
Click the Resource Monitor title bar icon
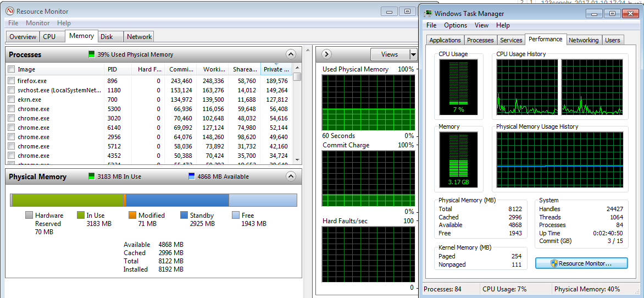[x=10, y=12]
